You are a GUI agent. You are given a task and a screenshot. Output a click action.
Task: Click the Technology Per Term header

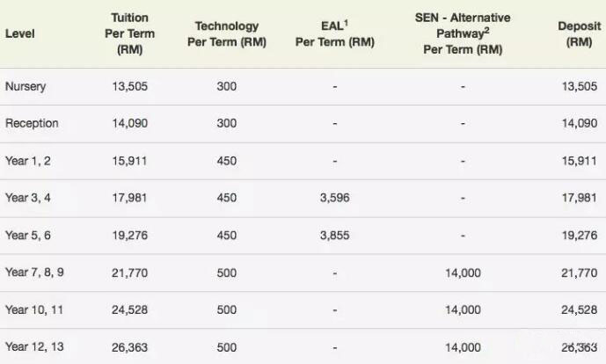227,34
